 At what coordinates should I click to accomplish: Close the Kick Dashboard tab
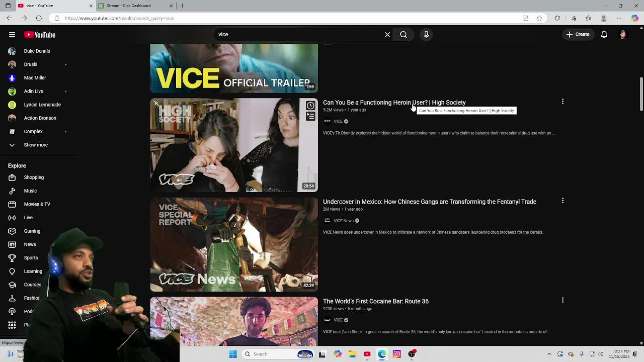pyautogui.click(x=171, y=6)
